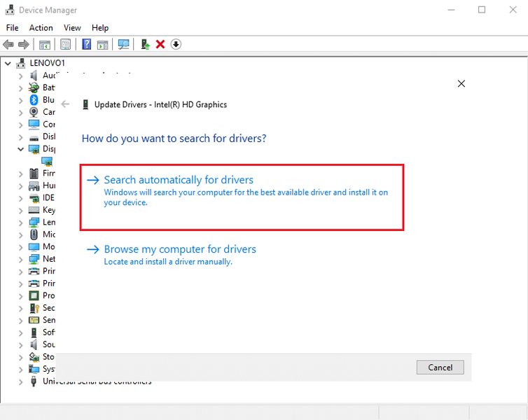Expand the Bluetooth category chevron
528x420 pixels.
click(21, 100)
